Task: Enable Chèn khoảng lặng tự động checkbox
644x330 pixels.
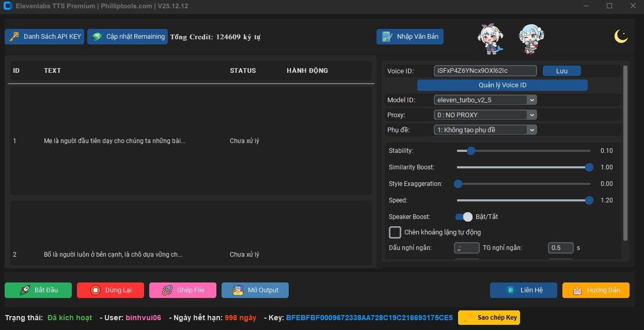Action: pos(395,232)
